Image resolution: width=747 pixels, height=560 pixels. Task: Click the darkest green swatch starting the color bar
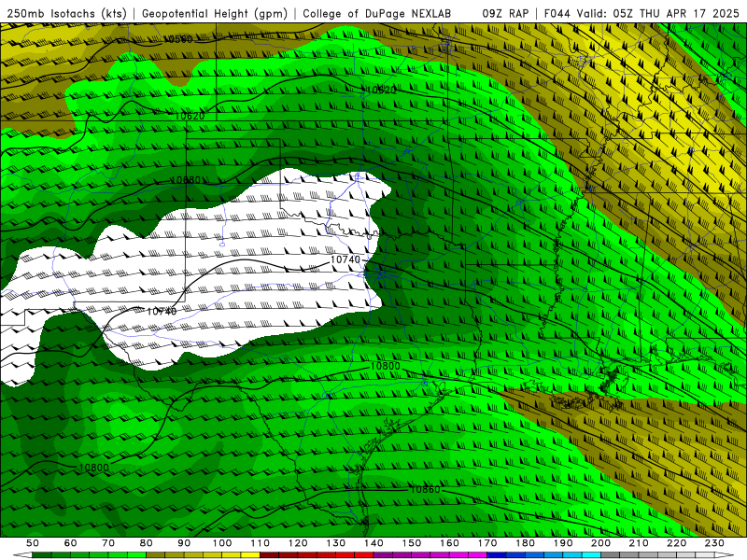[42, 555]
